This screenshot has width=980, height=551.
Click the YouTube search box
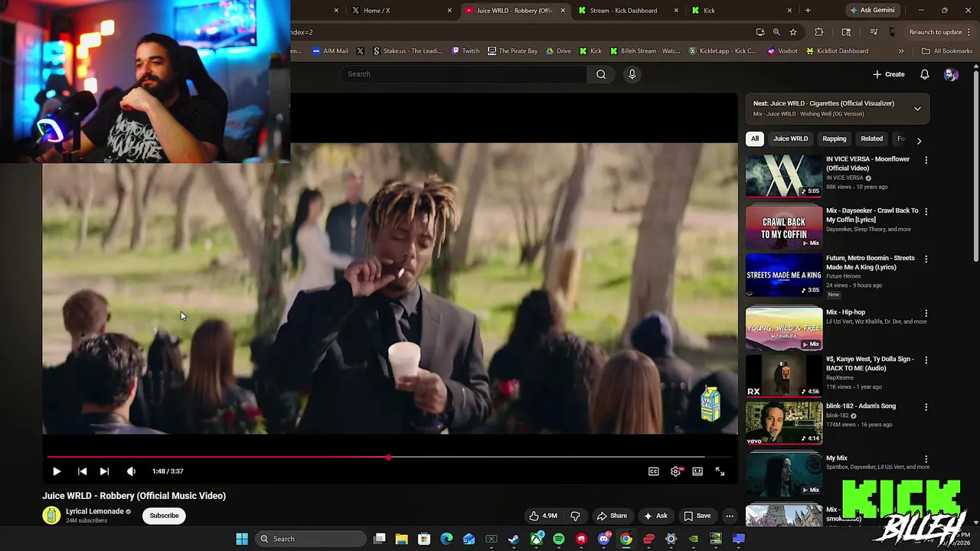pos(463,74)
